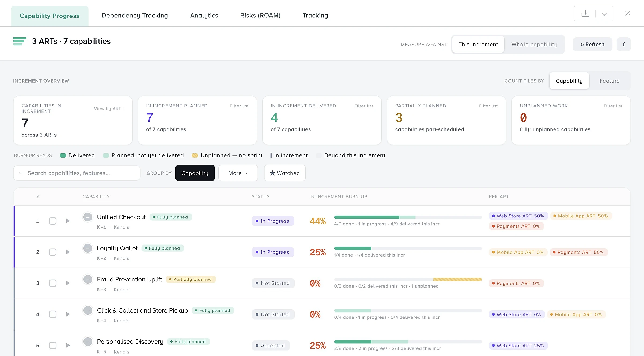Open the Capability Progress tab
644x356 pixels.
pyautogui.click(x=50, y=16)
